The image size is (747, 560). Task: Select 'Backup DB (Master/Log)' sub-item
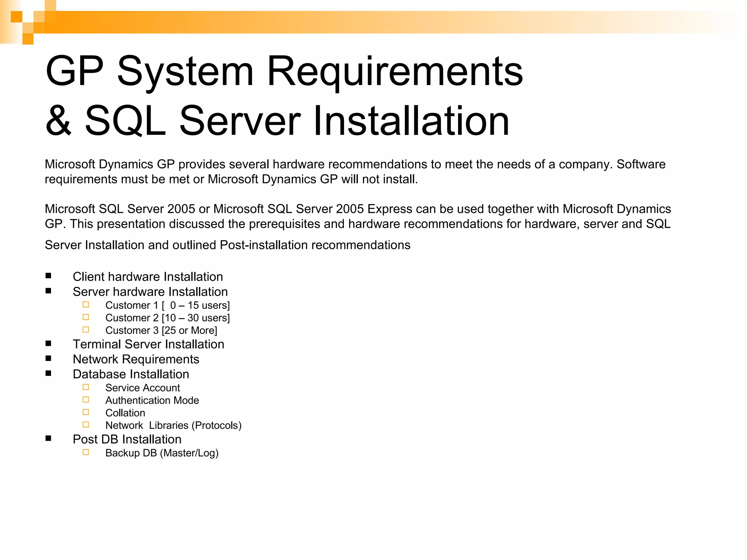pos(162,453)
